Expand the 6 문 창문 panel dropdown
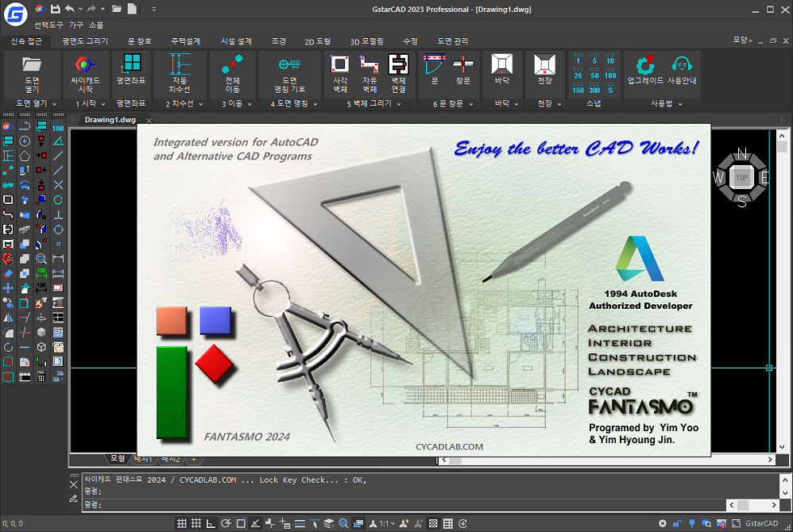 470,104
